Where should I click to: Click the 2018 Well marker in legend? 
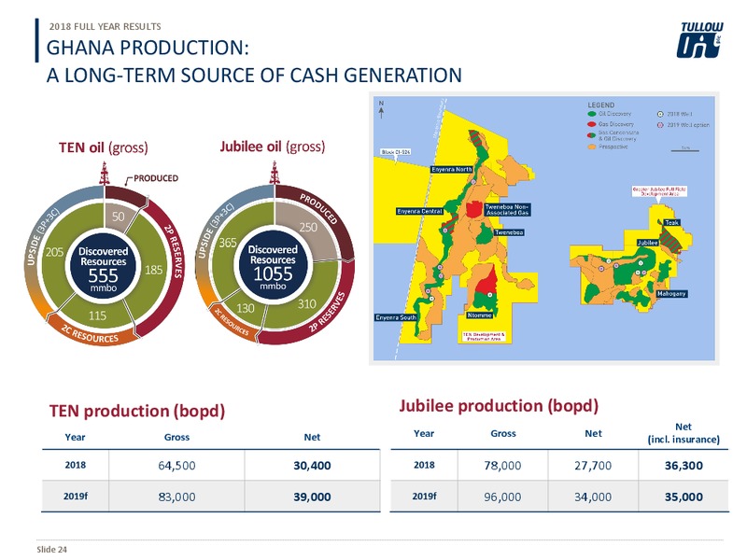[660, 114]
